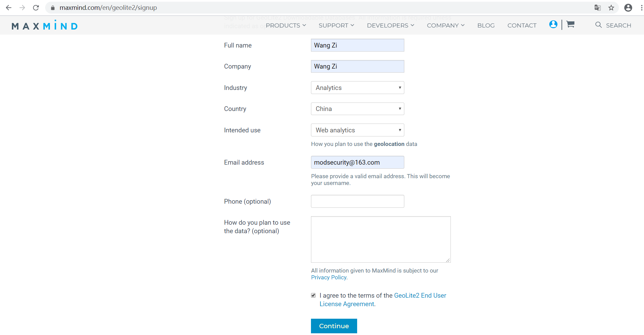The image size is (644, 335).
Task: Click the Company input field
Action: coord(357,67)
